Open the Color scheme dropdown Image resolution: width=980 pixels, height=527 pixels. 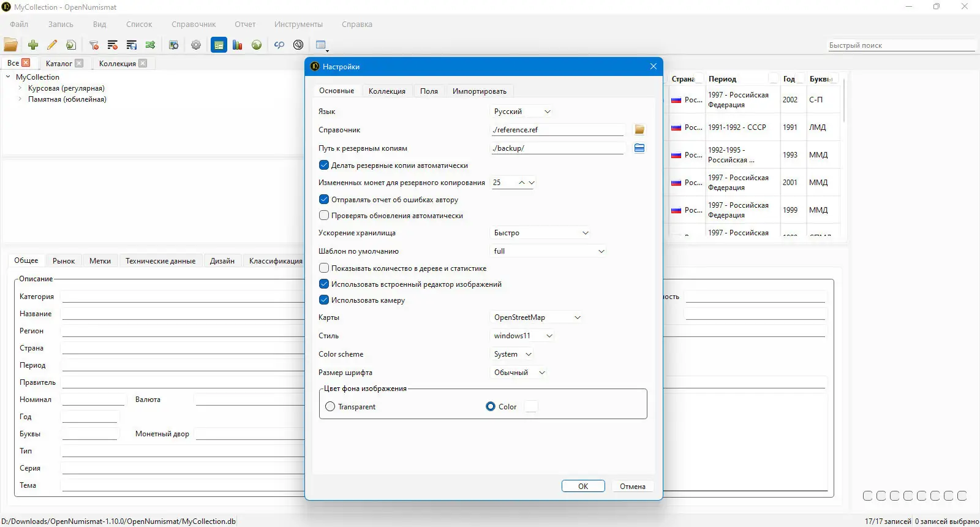point(513,354)
